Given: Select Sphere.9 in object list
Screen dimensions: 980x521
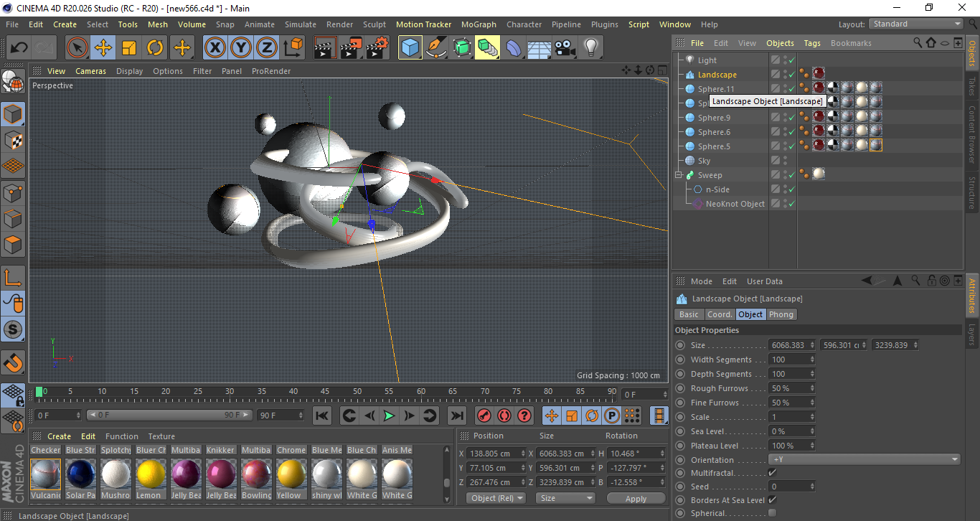Looking at the screenshot, I should [x=714, y=118].
